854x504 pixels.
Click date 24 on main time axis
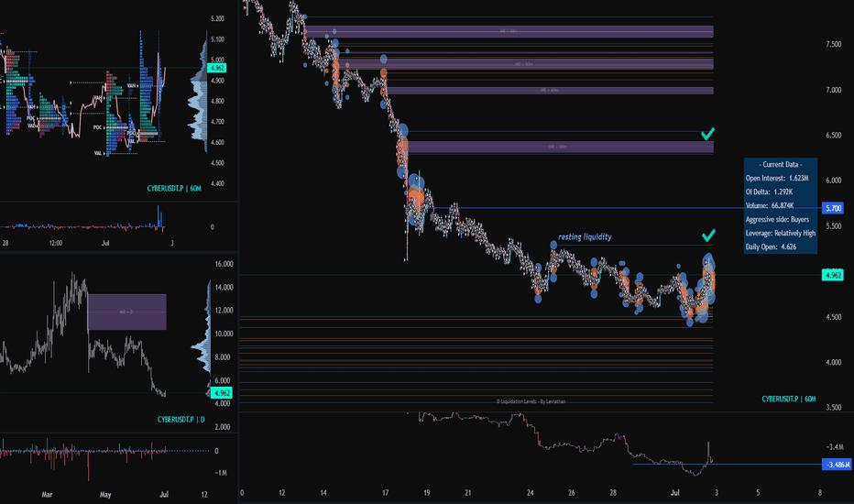coord(530,493)
